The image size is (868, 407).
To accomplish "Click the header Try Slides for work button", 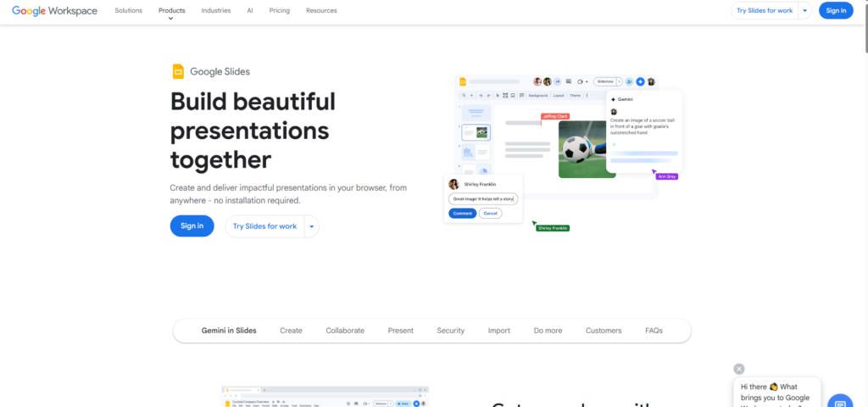I will coord(765,10).
